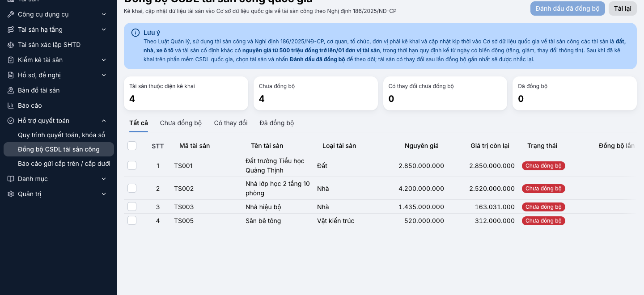Expand the Quản trị chevron
The image size is (644, 295).
(104, 194)
